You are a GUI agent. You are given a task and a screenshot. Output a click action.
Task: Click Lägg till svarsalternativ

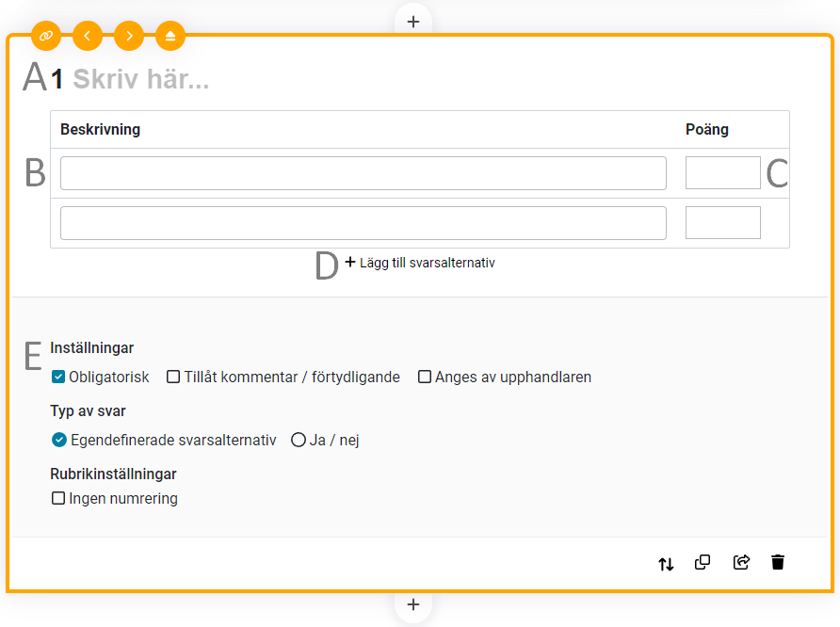(x=420, y=263)
